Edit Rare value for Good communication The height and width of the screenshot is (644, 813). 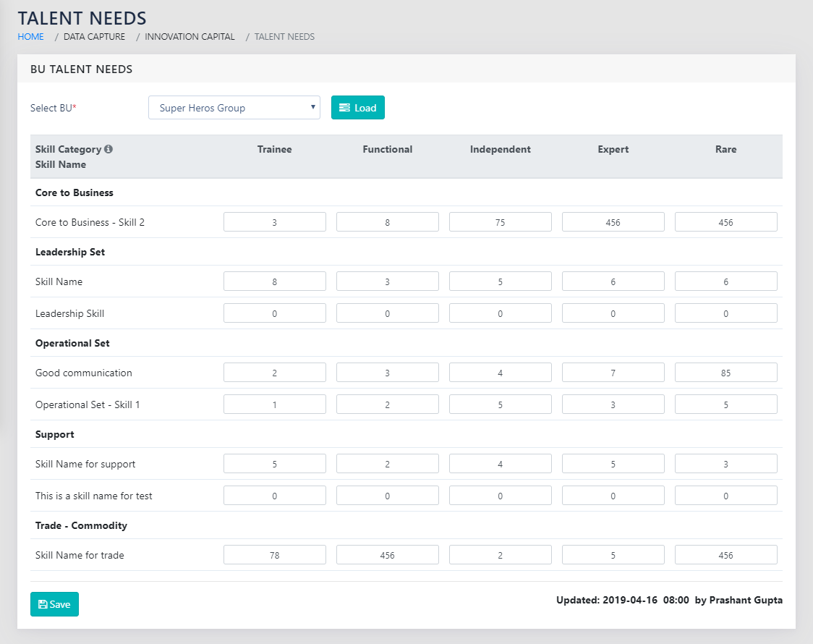pyautogui.click(x=725, y=373)
